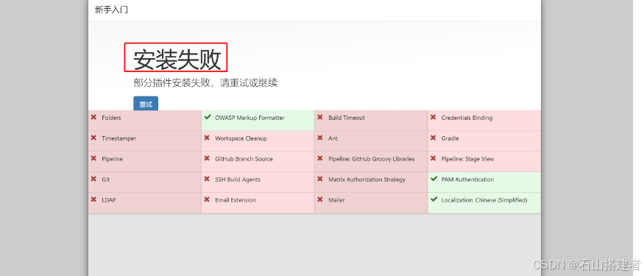The image size is (644, 276).
Task: Click the failed X icon beside Workspace Cleanup
Action: click(x=207, y=138)
